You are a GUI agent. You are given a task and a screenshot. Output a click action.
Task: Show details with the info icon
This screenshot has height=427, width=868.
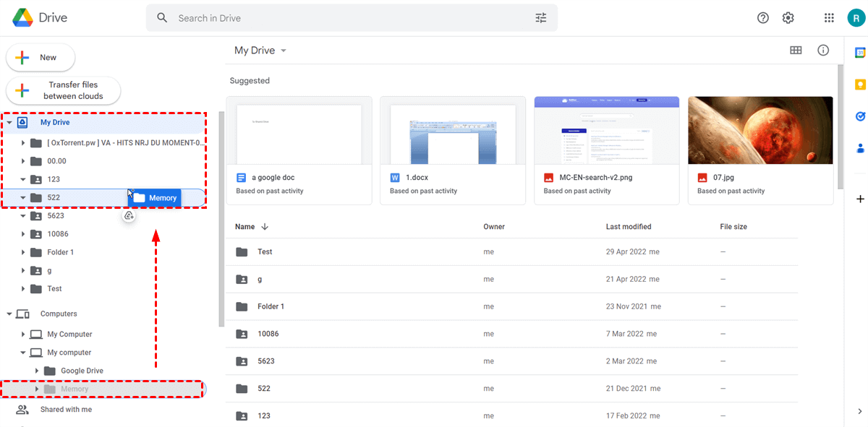(x=823, y=50)
